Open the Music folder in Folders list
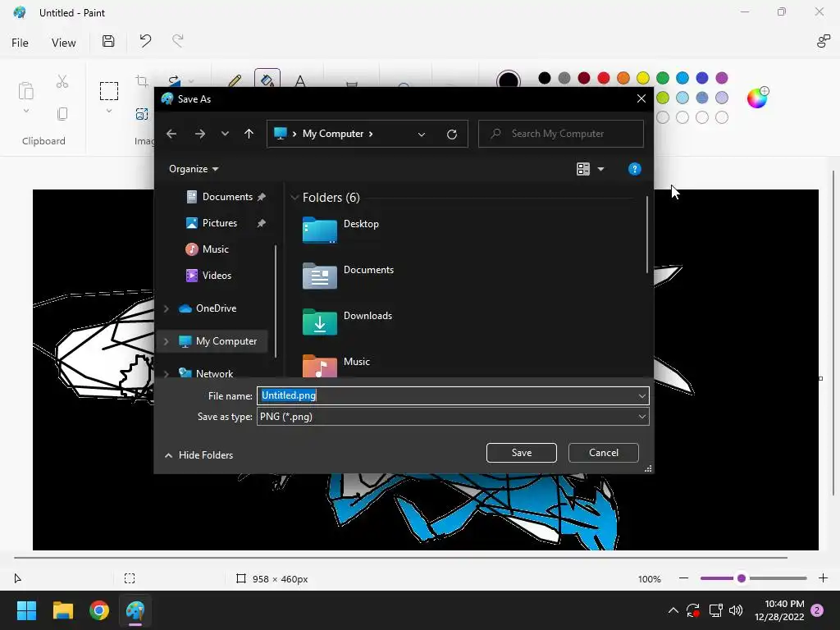 click(336, 366)
